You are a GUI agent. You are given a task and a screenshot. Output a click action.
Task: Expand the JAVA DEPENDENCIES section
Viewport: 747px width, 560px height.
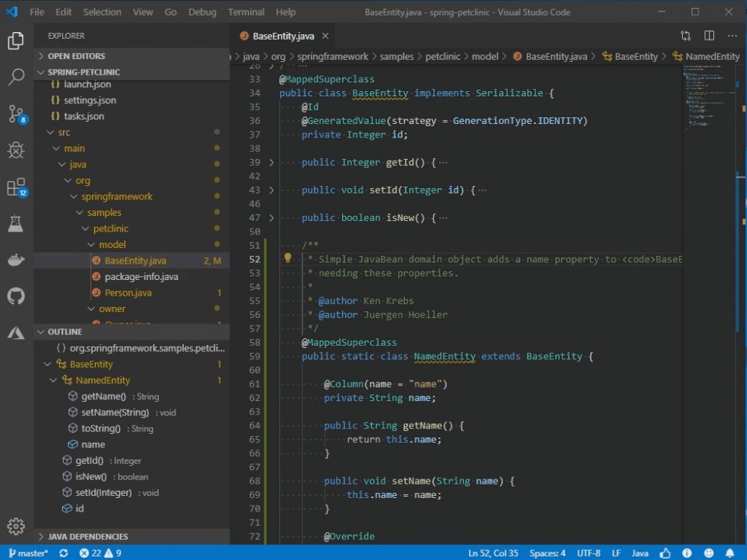pyautogui.click(x=90, y=536)
